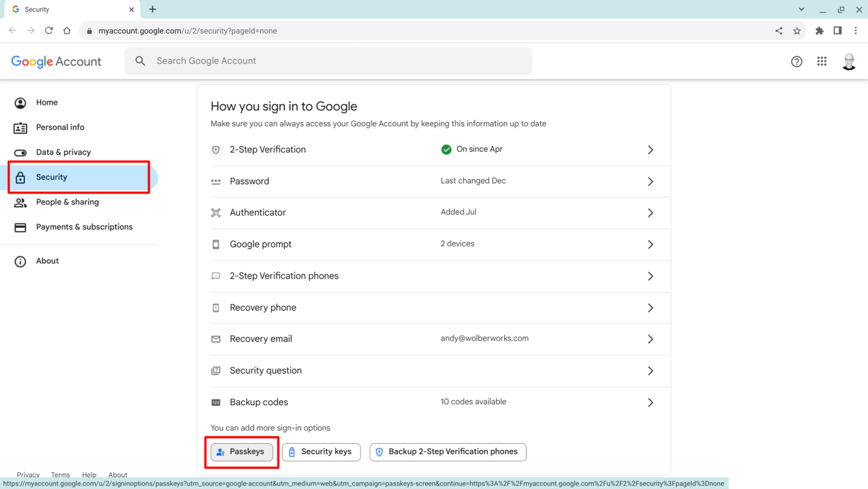Expand the 2-Step Verification phones chevron
Screen dimensions: 868x489
[650, 276]
